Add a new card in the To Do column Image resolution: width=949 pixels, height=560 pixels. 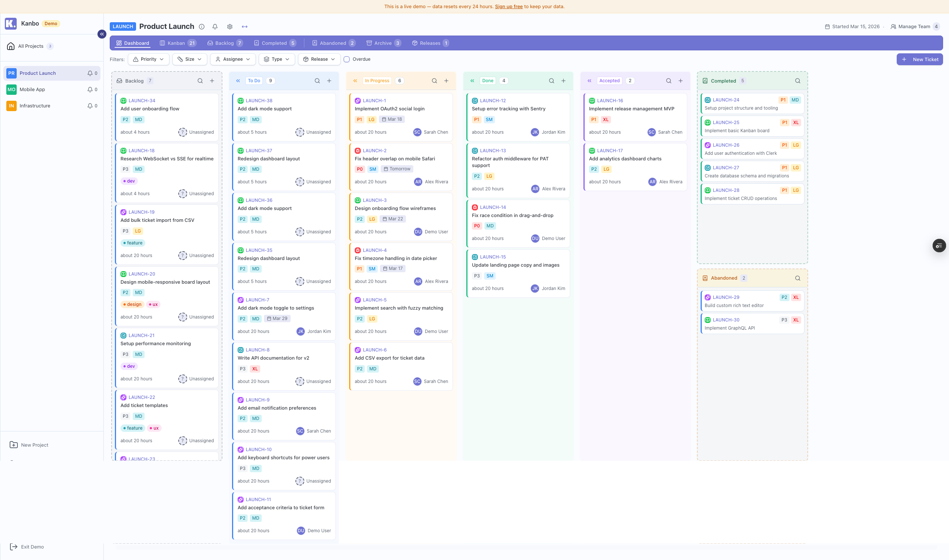[329, 80]
